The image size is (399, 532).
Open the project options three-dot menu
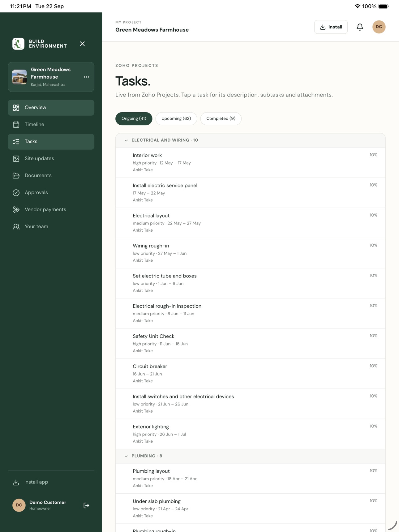pos(87,77)
